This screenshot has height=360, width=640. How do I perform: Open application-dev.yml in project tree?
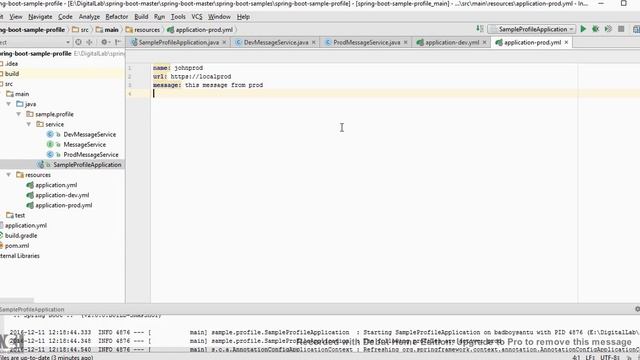(x=62, y=195)
